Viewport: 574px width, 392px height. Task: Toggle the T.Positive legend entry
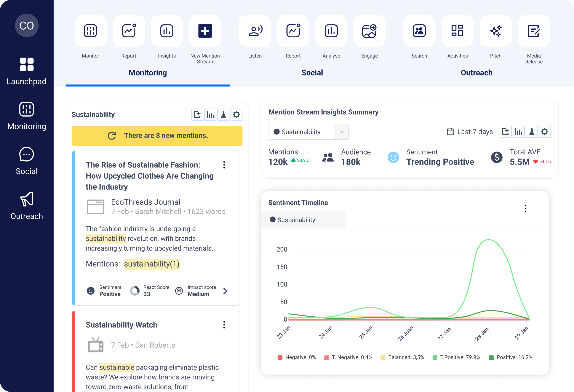[x=456, y=357]
